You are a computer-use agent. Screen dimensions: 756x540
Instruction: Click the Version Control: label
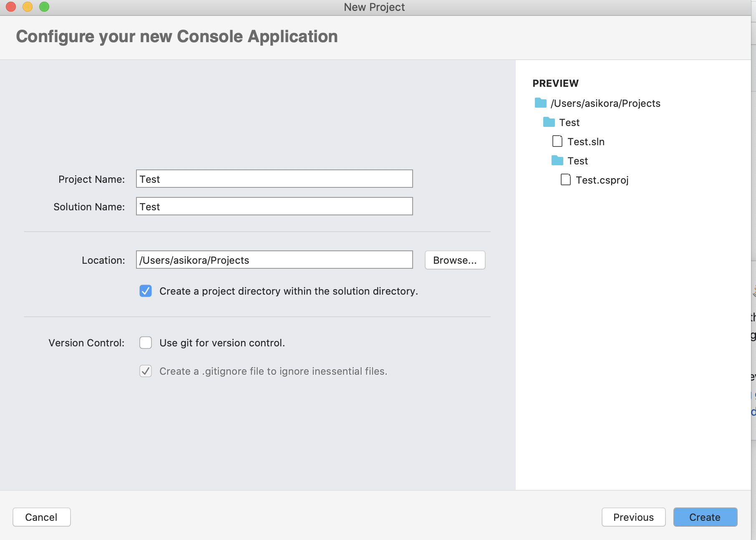[x=86, y=343]
